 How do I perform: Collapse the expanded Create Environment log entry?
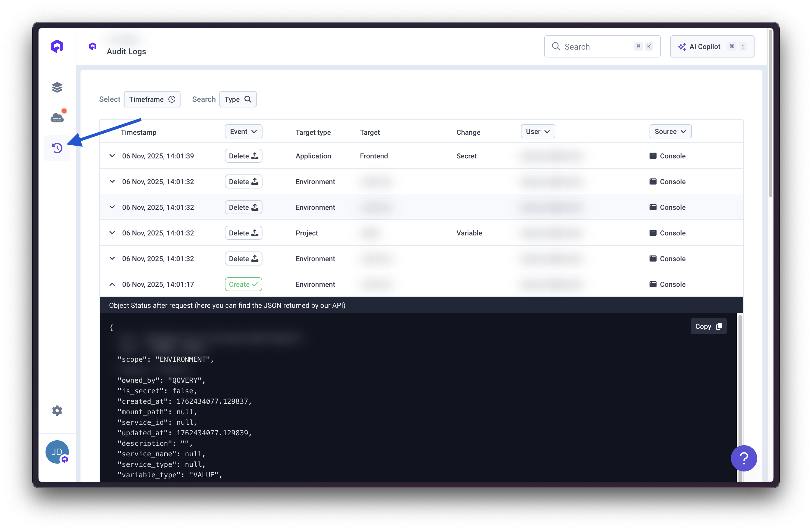tap(112, 284)
